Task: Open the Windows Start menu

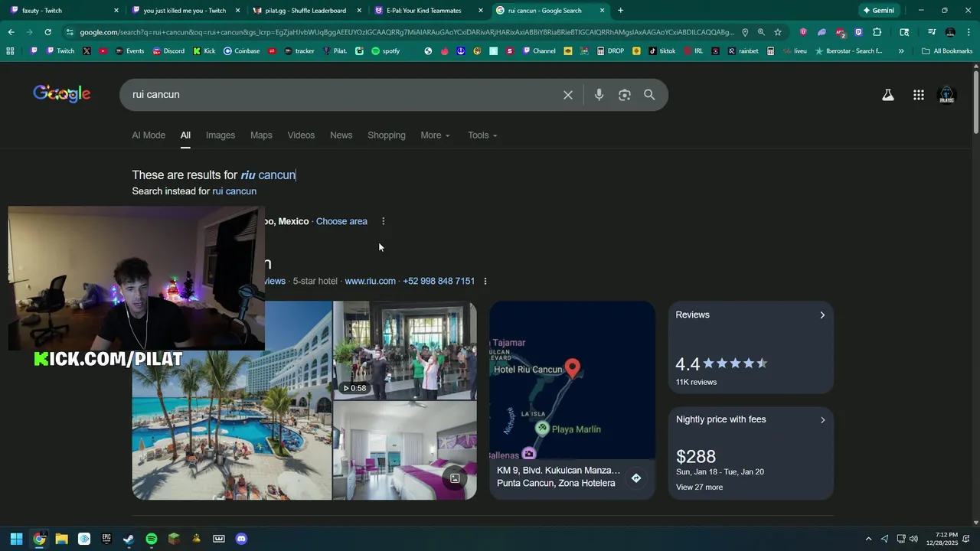Action: (17, 539)
